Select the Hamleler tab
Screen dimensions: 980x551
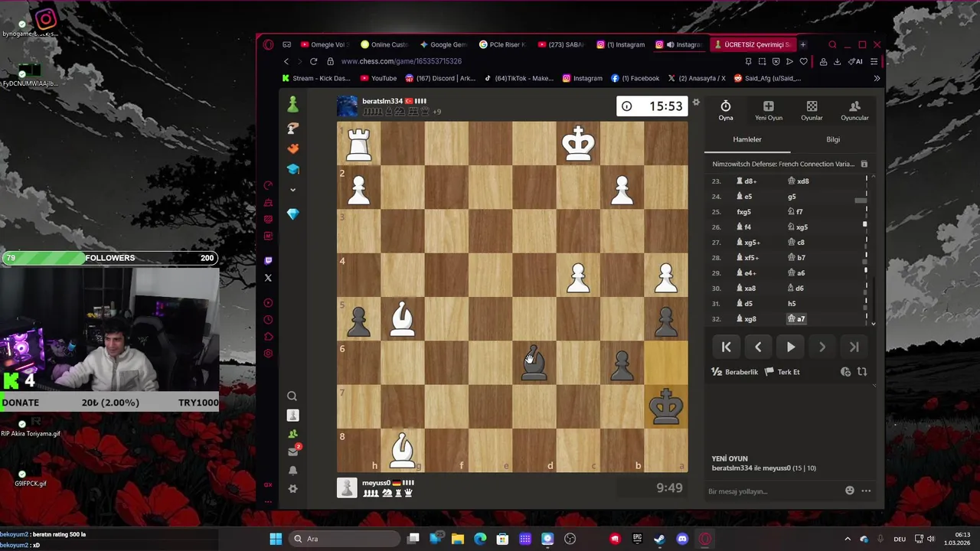(747, 139)
